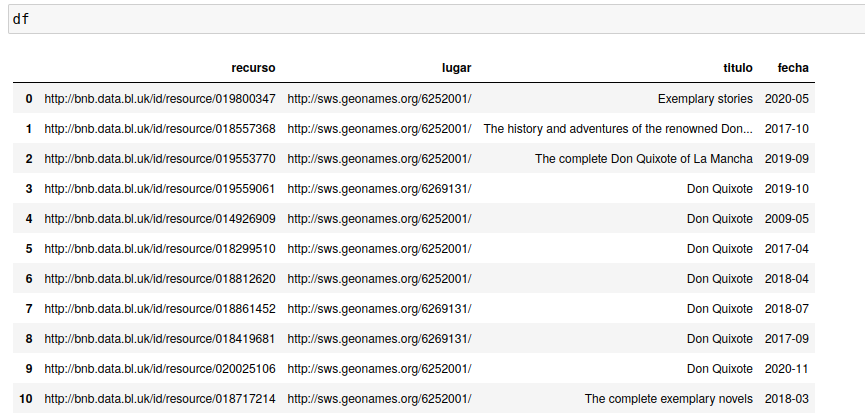
Task: Select the title 'Exemplary stories'
Action: pyautogui.click(x=705, y=99)
